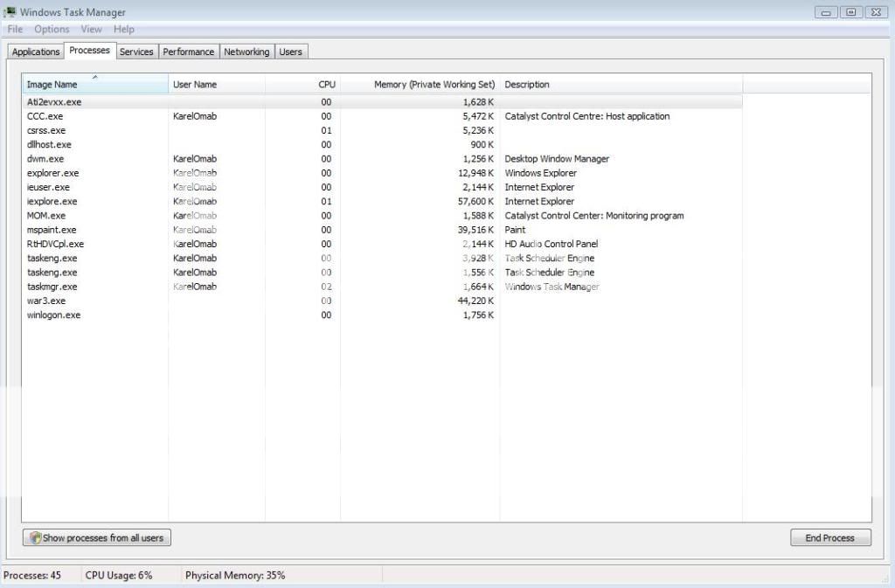895x588 pixels.
Task: Sort by User Name column header
Action: click(x=217, y=84)
